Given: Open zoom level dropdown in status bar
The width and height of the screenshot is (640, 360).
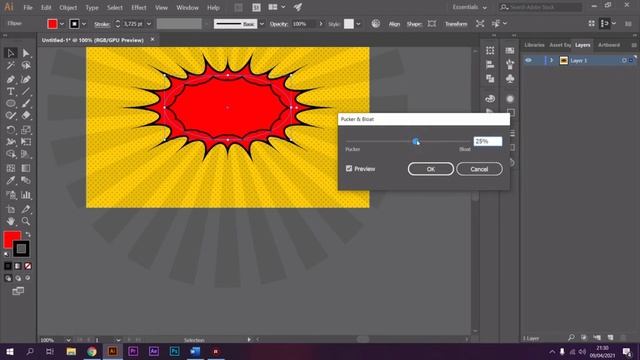Looking at the screenshot, I should pyautogui.click(x=68, y=340).
